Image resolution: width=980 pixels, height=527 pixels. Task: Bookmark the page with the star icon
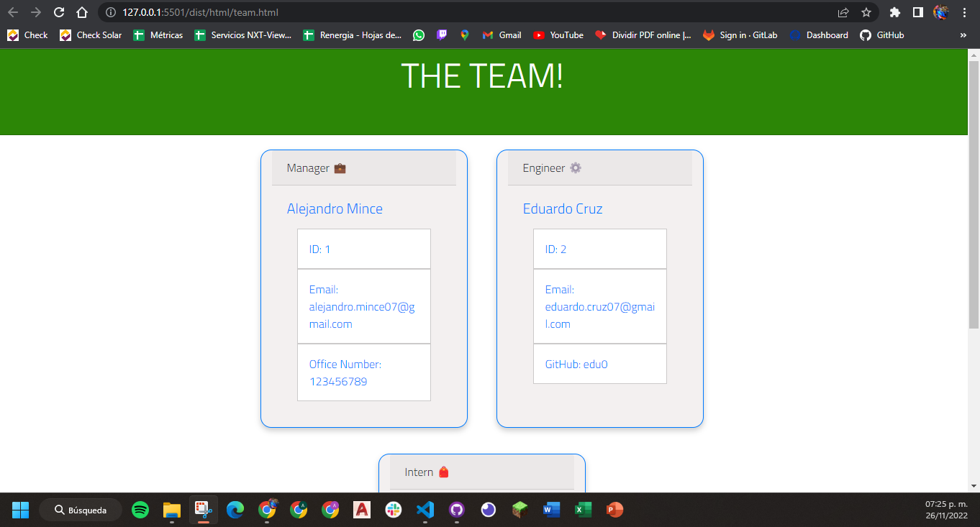[867, 12]
